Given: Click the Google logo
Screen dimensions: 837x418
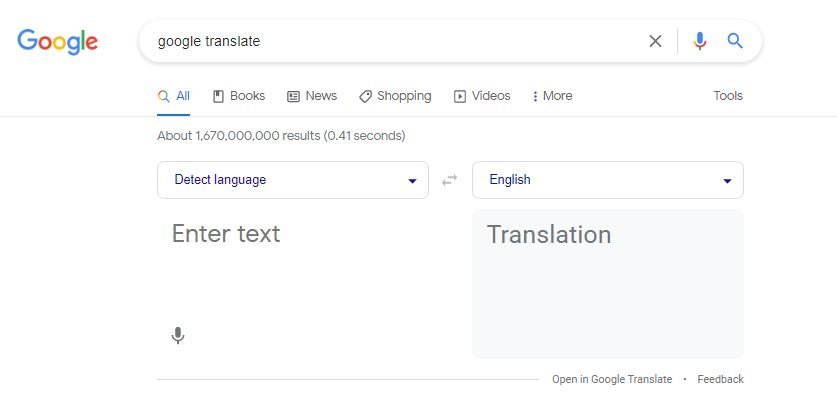Looking at the screenshot, I should point(58,42).
